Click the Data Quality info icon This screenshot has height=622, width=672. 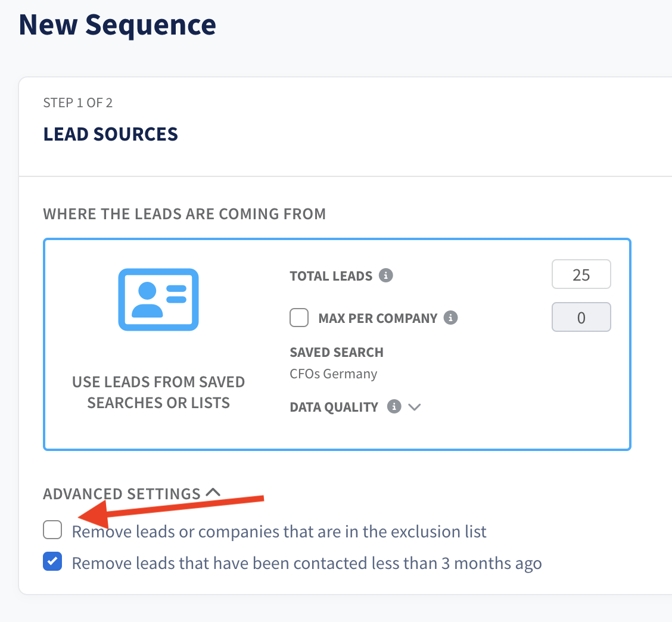(x=394, y=406)
